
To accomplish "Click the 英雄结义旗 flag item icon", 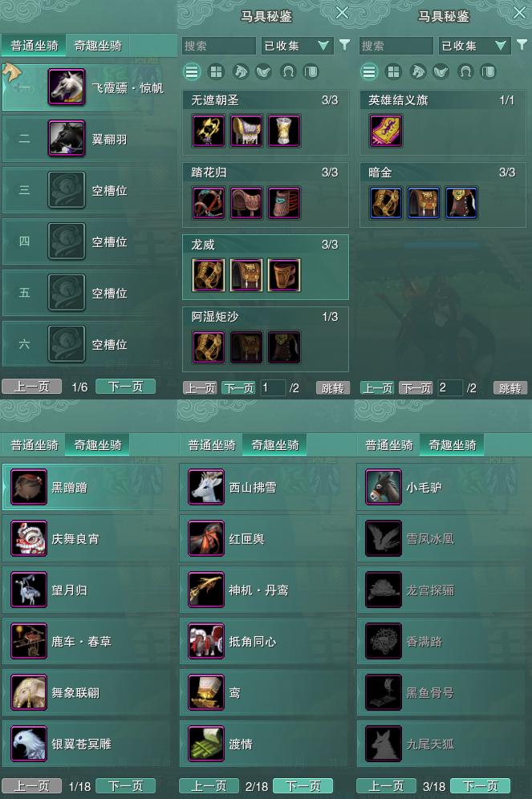I will tap(386, 131).
